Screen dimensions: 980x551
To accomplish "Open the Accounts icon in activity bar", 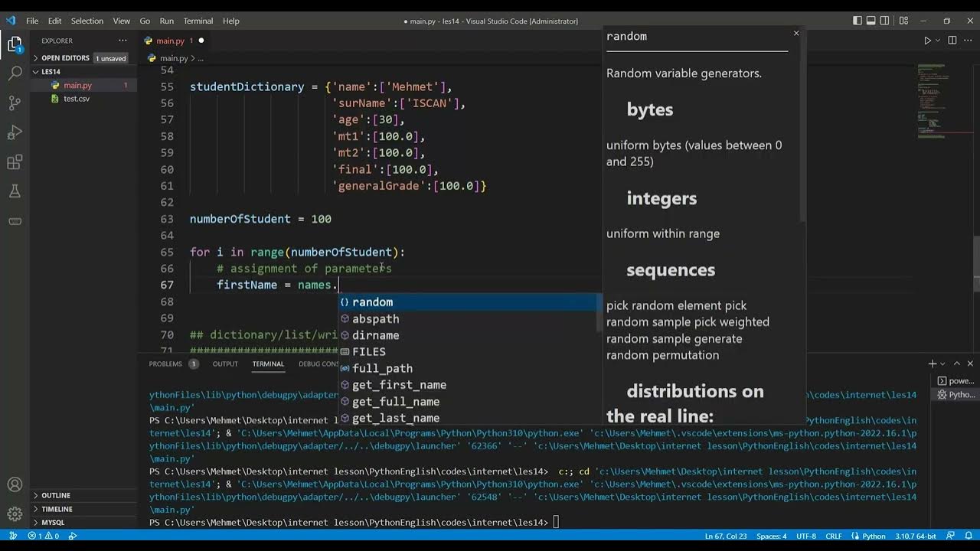I will [x=15, y=484].
